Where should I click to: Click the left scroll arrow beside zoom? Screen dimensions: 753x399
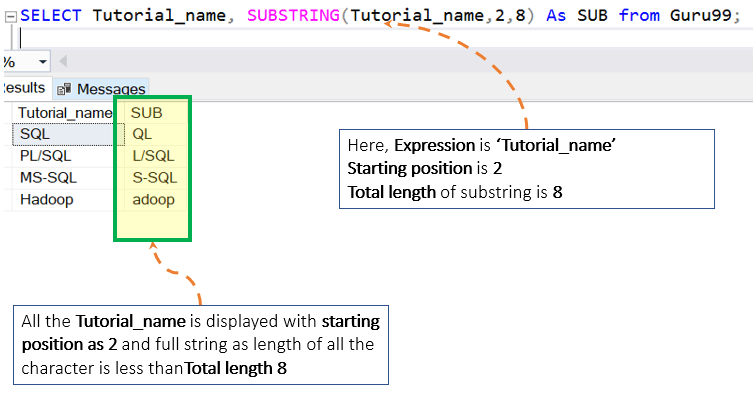click(63, 61)
